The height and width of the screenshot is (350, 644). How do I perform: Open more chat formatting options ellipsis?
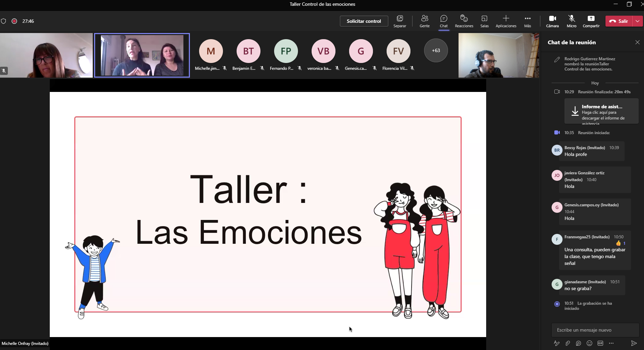(611, 343)
